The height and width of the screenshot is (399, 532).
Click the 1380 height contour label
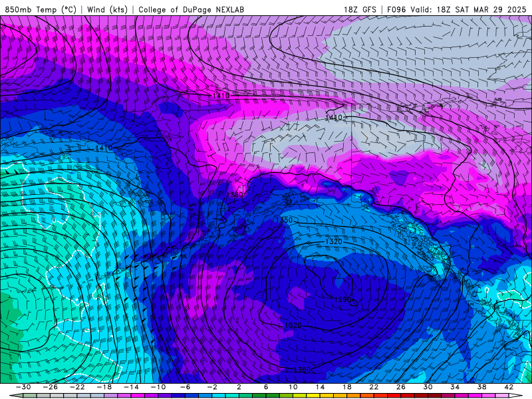[235, 195]
